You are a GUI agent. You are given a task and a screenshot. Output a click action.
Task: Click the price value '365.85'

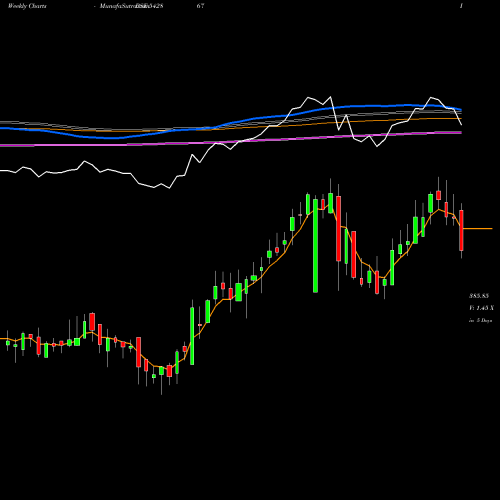click(479, 296)
